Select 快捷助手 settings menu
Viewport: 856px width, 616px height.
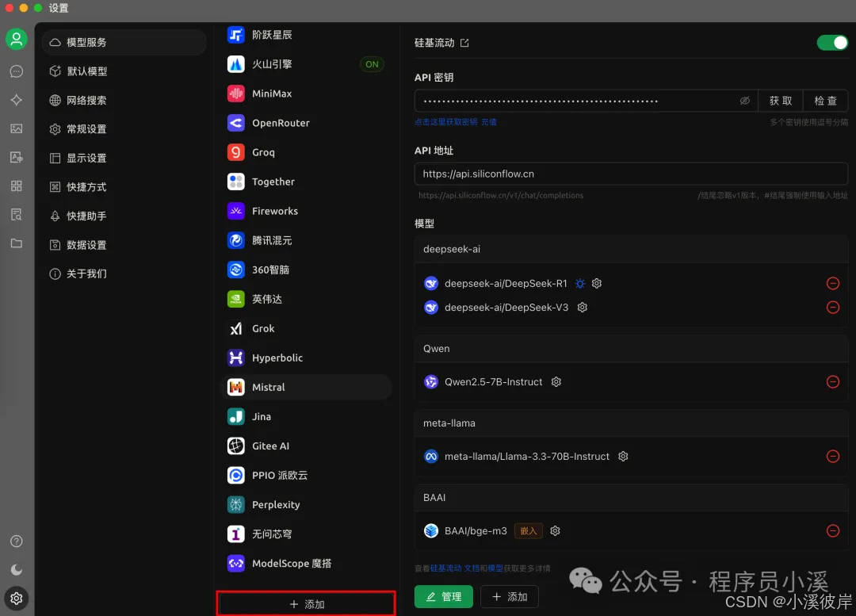(x=124, y=216)
